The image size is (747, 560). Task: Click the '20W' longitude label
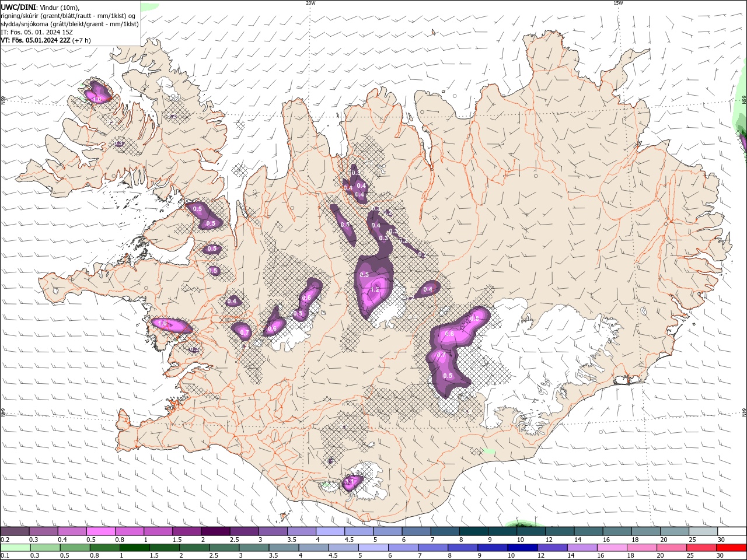click(310, 3)
